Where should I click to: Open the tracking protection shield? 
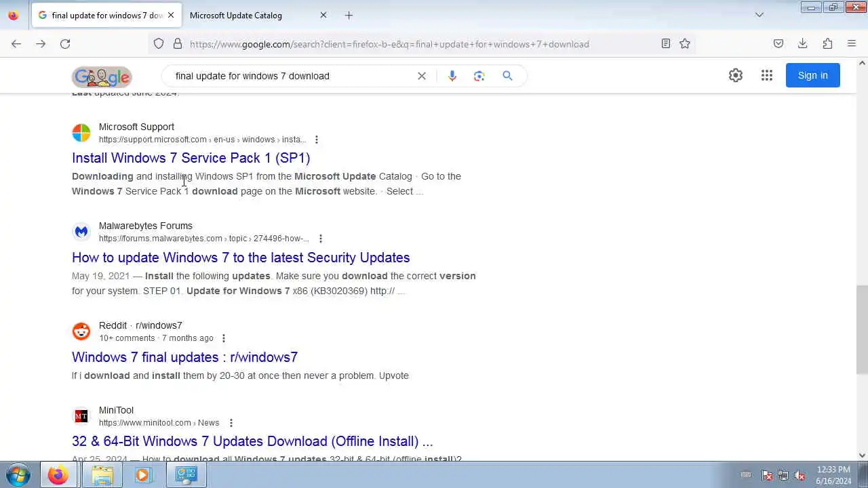point(159,44)
